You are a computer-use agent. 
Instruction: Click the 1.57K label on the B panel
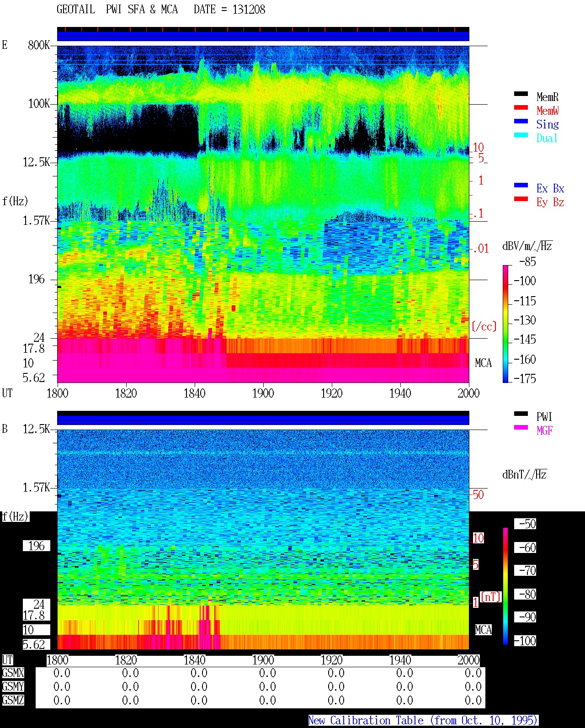click(37, 488)
